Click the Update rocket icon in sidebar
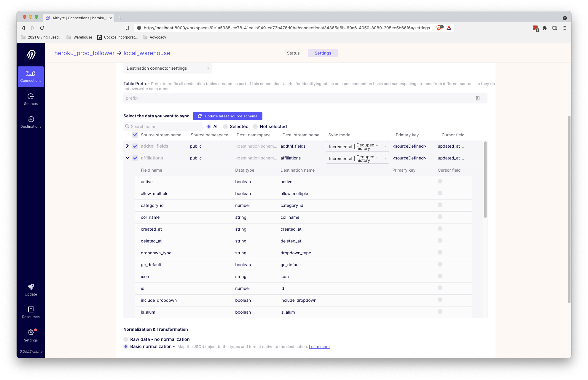The height and width of the screenshot is (380, 588). pyautogui.click(x=31, y=287)
